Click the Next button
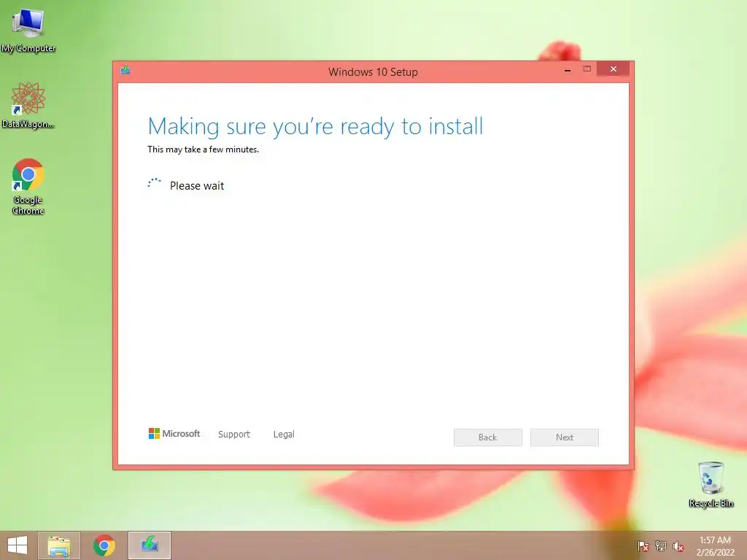Viewport: 747px width, 560px height. click(565, 437)
